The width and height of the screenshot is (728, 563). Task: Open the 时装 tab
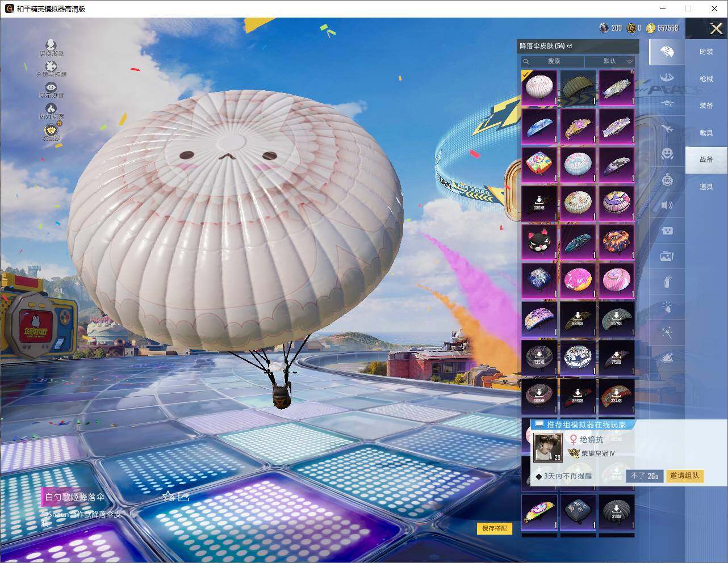click(x=706, y=52)
